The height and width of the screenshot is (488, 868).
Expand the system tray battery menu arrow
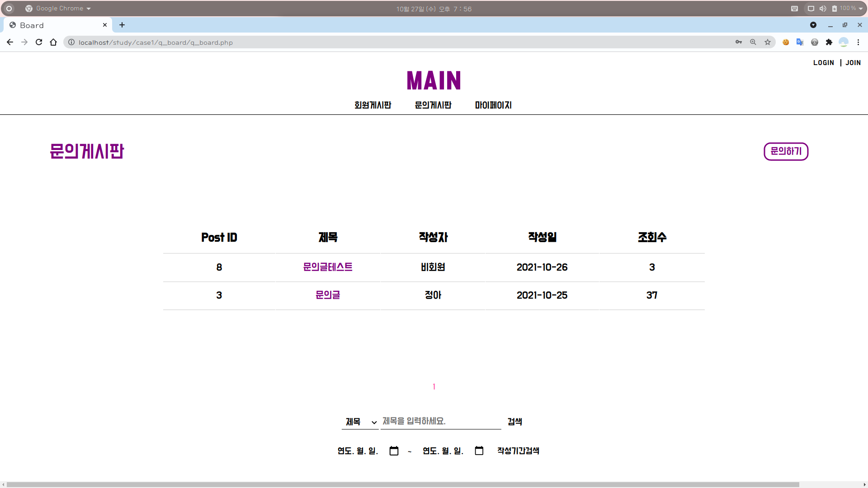861,9
